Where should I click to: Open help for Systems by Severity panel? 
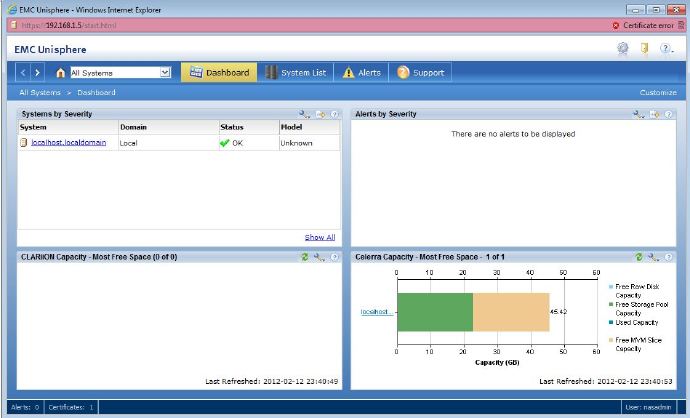click(334, 114)
